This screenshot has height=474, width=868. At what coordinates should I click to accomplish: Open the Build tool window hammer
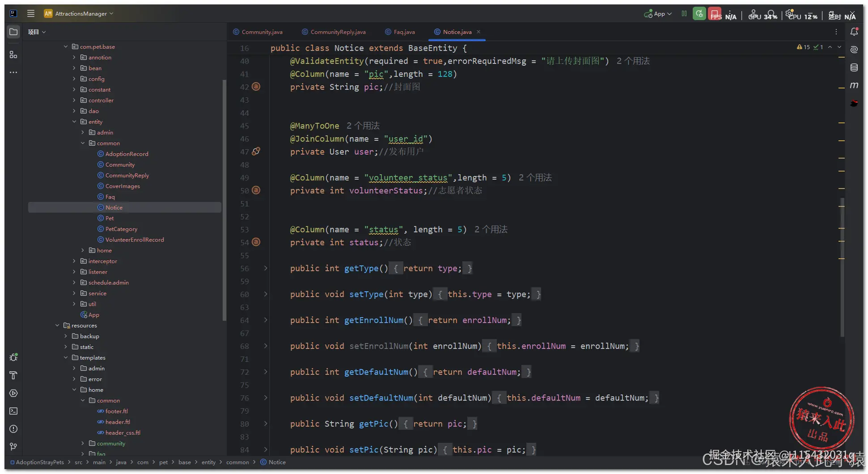pos(13,375)
